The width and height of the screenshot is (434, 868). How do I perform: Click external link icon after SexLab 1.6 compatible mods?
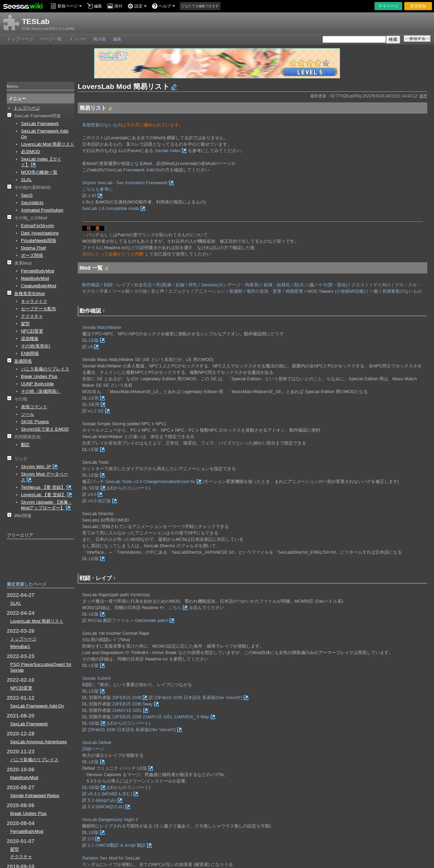(143, 209)
